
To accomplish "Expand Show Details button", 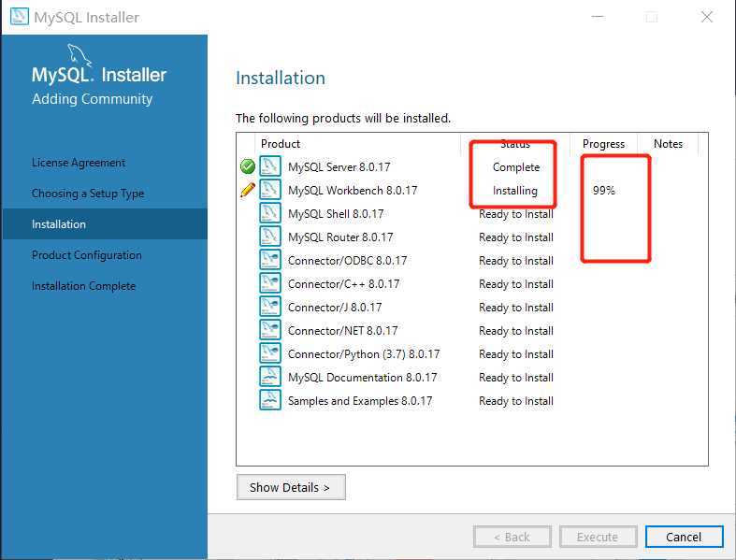I will 291,487.
